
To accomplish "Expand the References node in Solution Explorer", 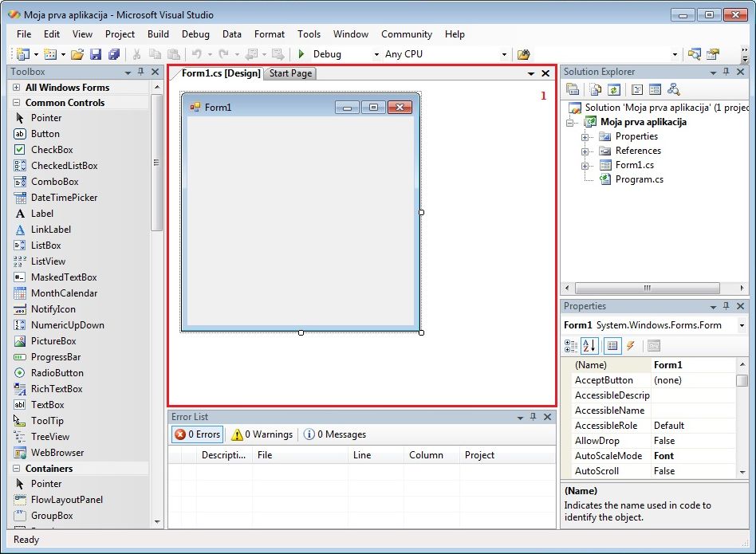I will (585, 151).
